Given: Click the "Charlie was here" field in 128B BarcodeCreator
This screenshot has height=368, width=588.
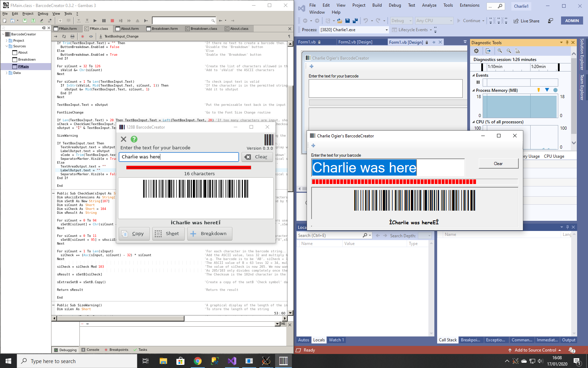Looking at the screenshot, I should (179, 157).
